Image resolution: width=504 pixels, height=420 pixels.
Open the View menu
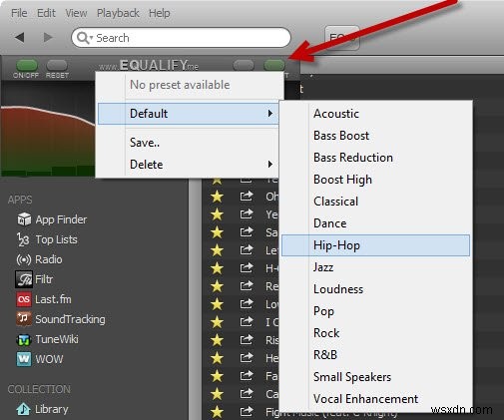76,13
